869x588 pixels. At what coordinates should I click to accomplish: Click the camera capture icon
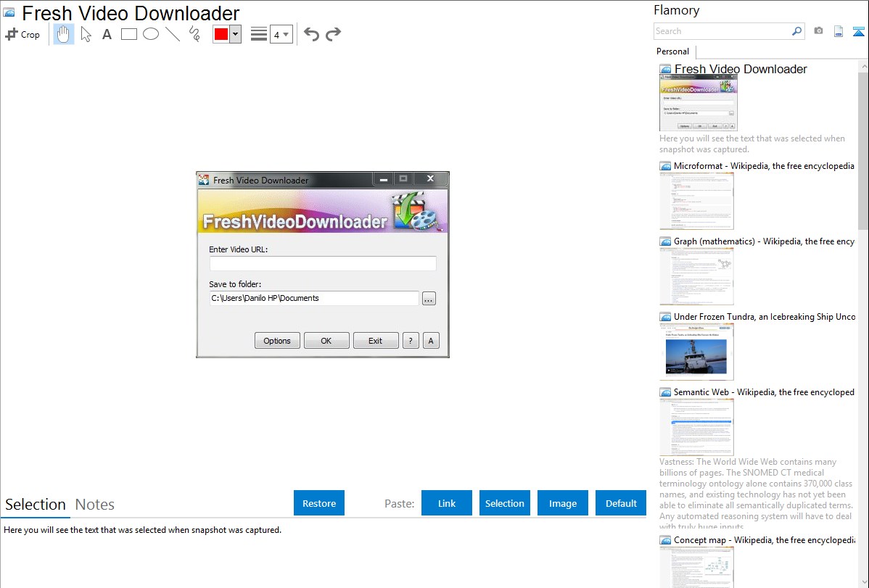pos(818,31)
